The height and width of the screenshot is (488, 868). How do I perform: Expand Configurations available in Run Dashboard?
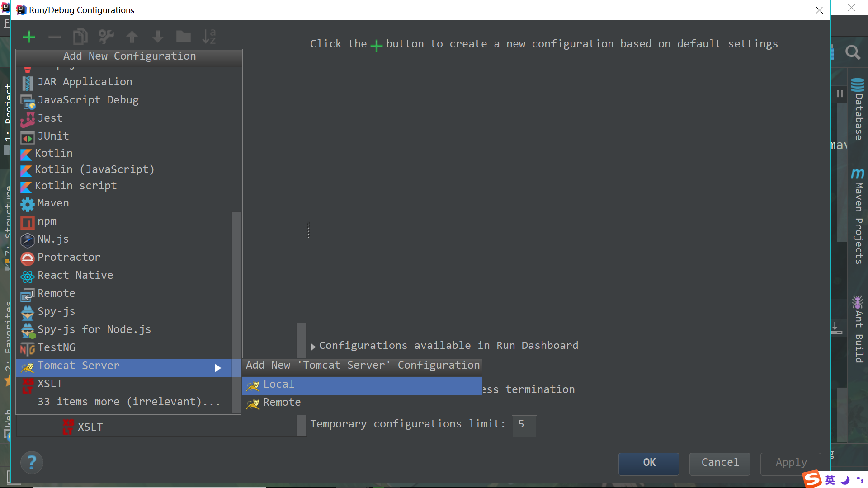coord(312,346)
